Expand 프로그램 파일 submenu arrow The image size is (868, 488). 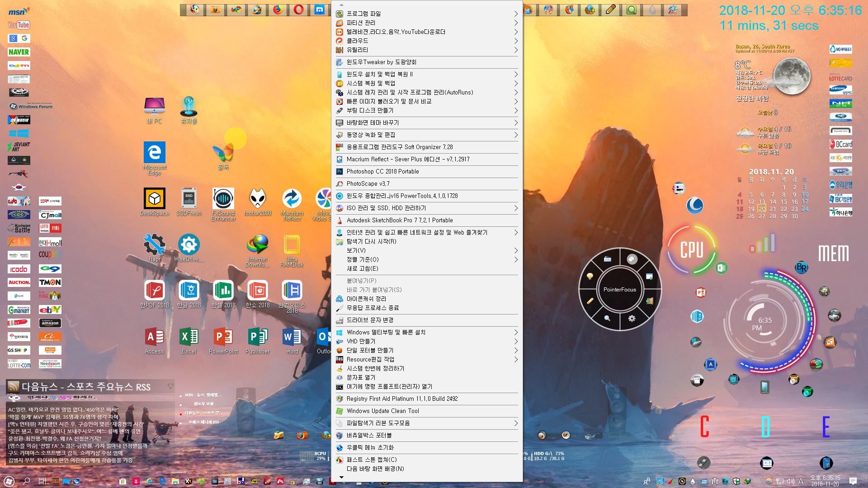516,14
